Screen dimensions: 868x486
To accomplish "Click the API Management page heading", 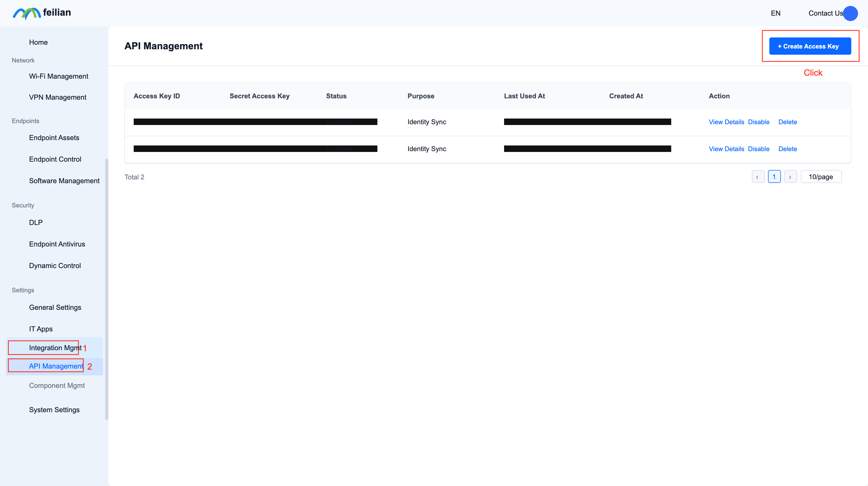I will pos(163,46).
